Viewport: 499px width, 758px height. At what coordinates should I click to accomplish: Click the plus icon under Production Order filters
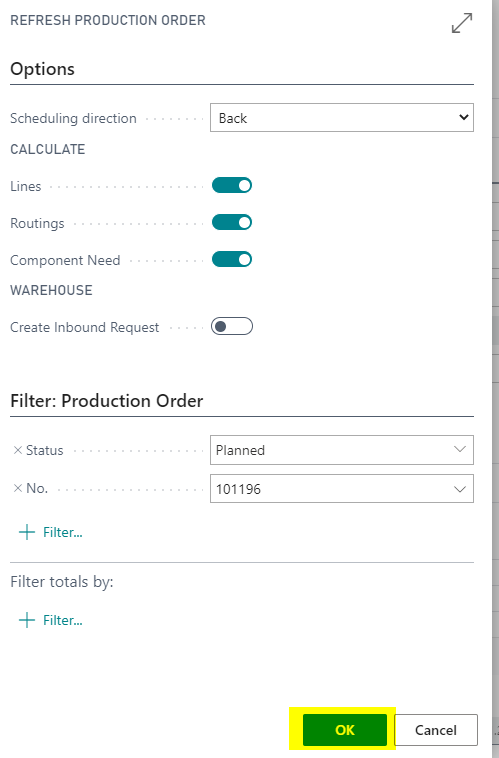coord(27,532)
